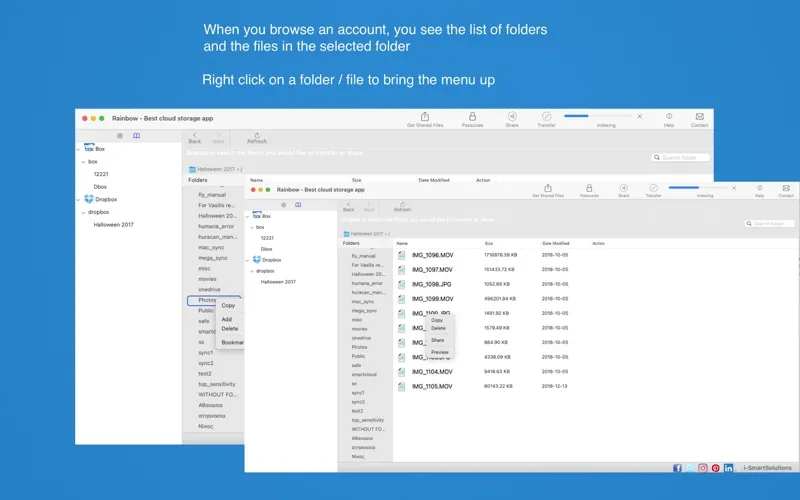Click indexing progress bar in back window
The image size is (800, 500).
pyautogui.click(x=598, y=116)
